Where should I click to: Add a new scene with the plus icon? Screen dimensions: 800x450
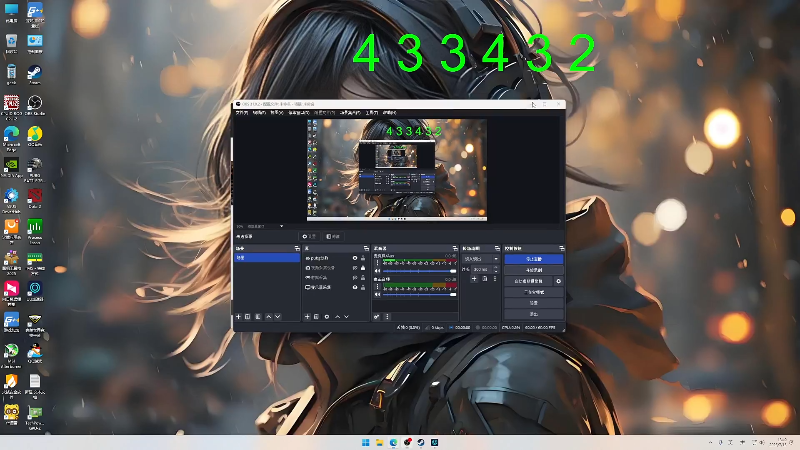[x=238, y=317]
